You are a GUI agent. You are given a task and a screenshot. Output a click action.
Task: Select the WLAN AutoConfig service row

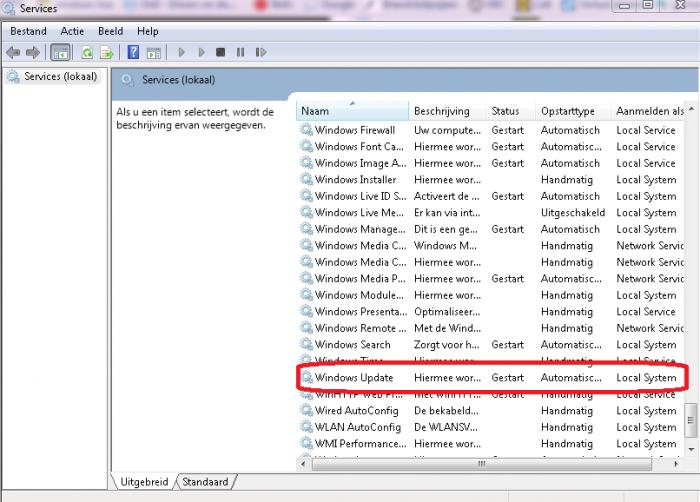(x=491, y=427)
